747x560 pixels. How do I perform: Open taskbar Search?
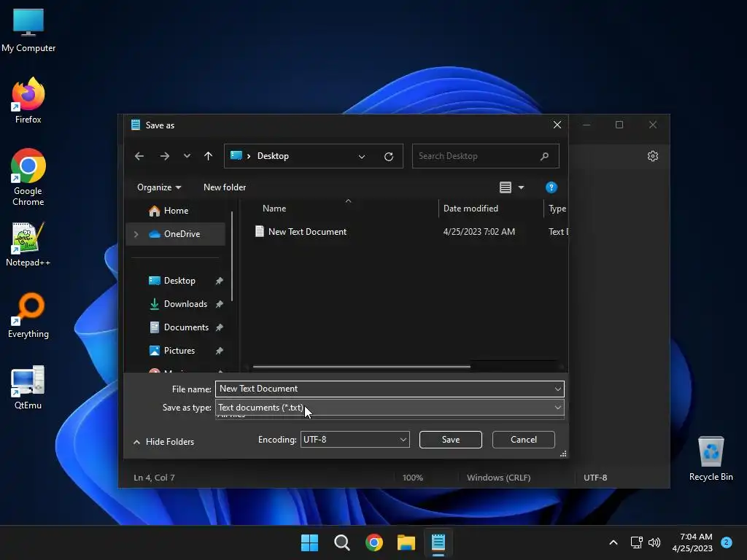pos(342,542)
